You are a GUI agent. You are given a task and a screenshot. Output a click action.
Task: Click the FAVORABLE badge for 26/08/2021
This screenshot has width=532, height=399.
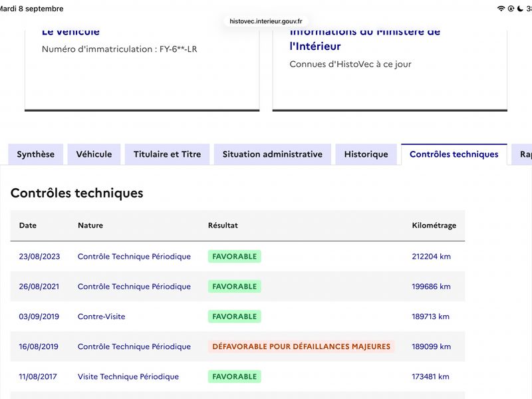[235, 287]
